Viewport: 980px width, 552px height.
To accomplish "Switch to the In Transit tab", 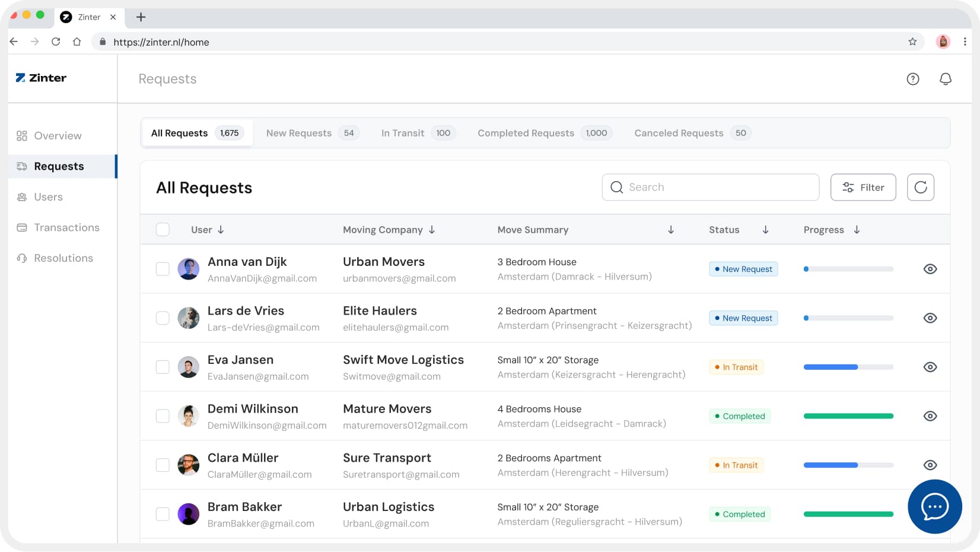I will click(x=403, y=133).
